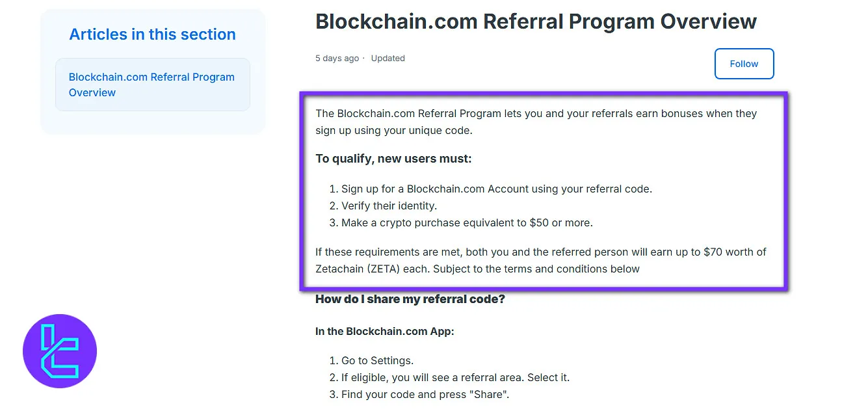Click the "Sign up for a Blockchain.com Account" step
868x411 pixels.
pos(496,189)
